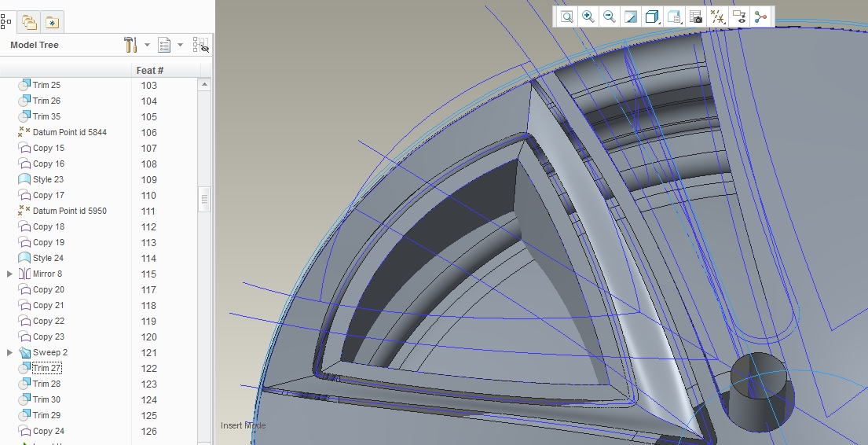The height and width of the screenshot is (445, 868).
Task: Open the Saved Orientations list
Action: point(674,17)
